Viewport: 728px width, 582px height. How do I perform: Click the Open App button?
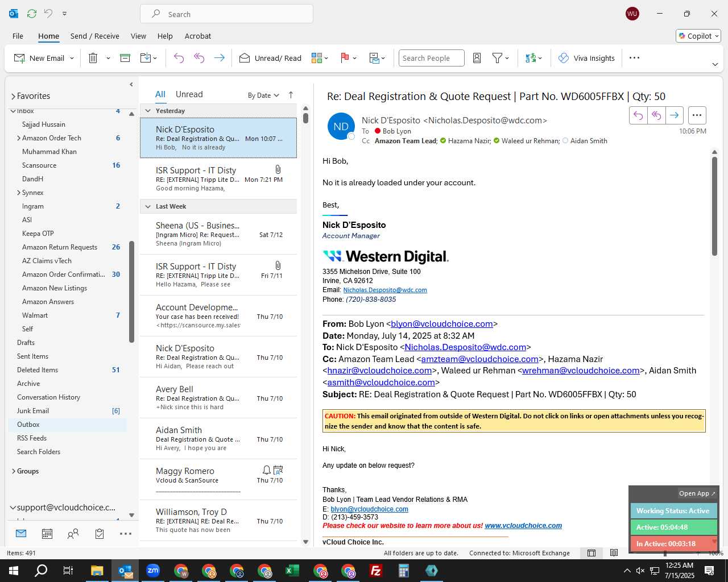[697, 493]
